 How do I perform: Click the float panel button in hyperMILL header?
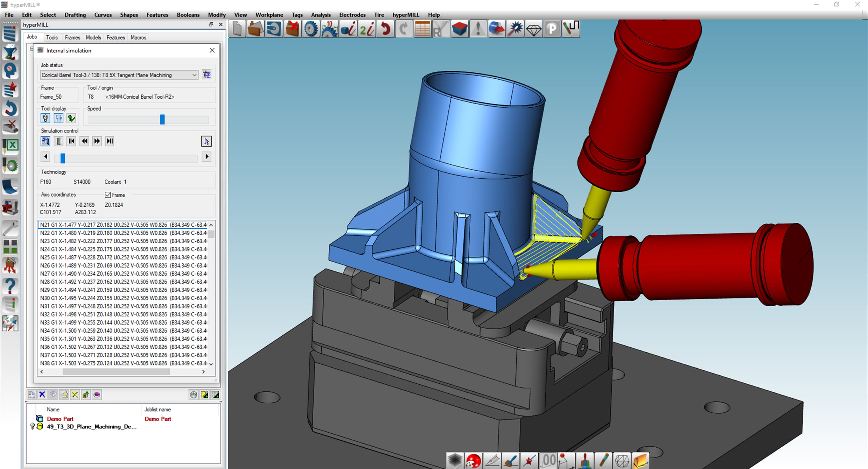click(211, 24)
